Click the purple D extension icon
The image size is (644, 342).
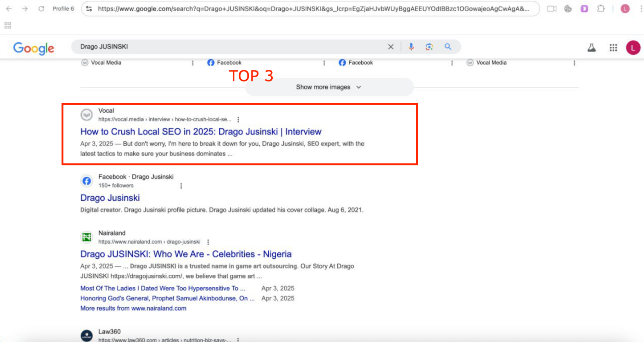584,9
